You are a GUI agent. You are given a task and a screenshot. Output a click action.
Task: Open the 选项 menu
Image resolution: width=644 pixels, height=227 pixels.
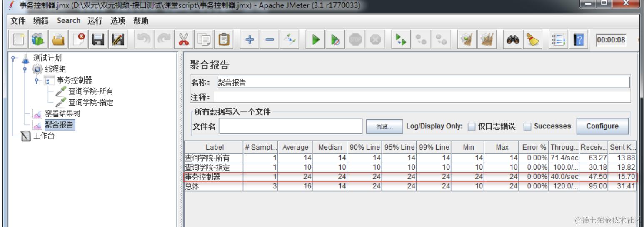pos(118,21)
